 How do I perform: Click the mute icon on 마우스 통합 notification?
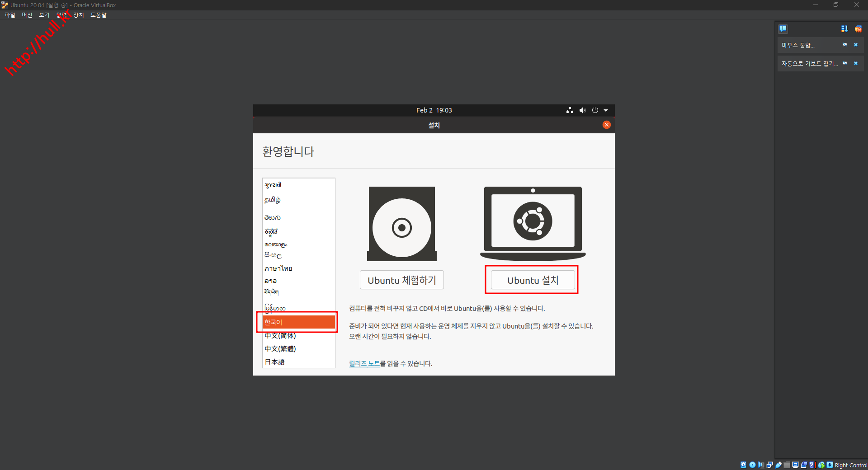click(844, 45)
